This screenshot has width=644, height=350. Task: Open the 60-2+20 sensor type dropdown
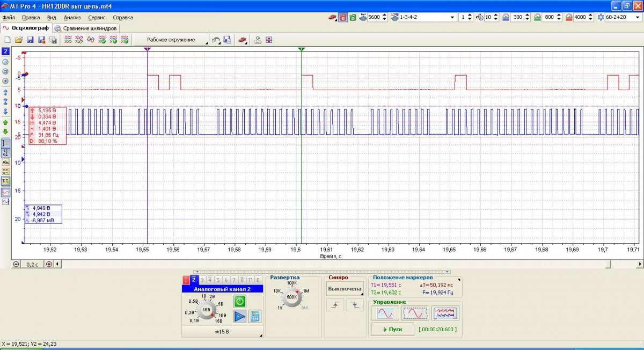pos(638,17)
